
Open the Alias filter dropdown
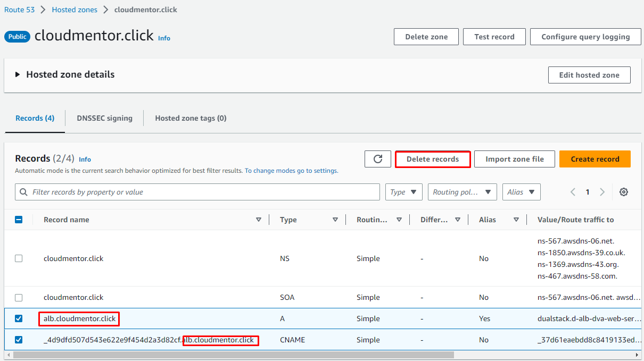[x=521, y=192]
